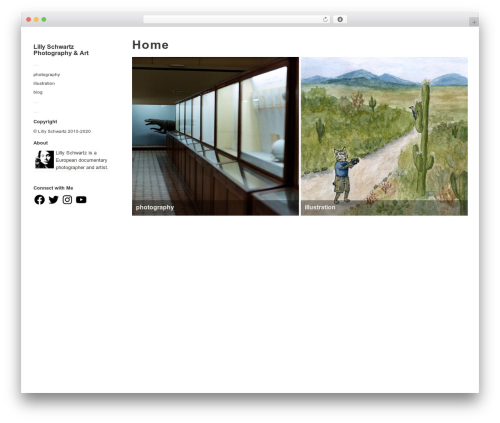500x423 pixels.
Task: Open the photography gallery thumbnail
Action: point(215,136)
